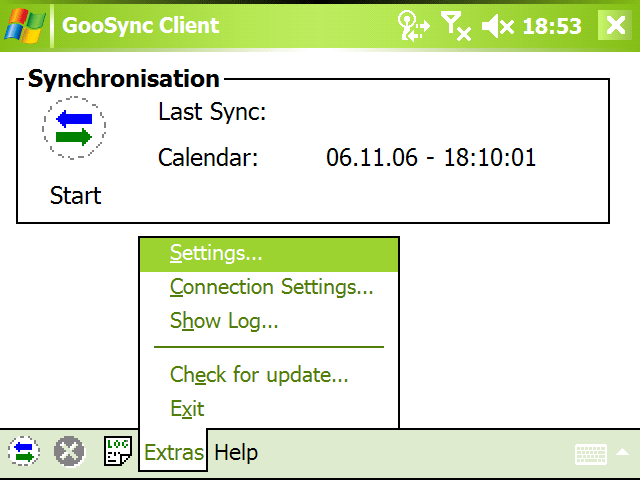Image resolution: width=640 pixels, height=480 pixels.
Task: Click the Start label under sync arrows
Action: (75, 196)
